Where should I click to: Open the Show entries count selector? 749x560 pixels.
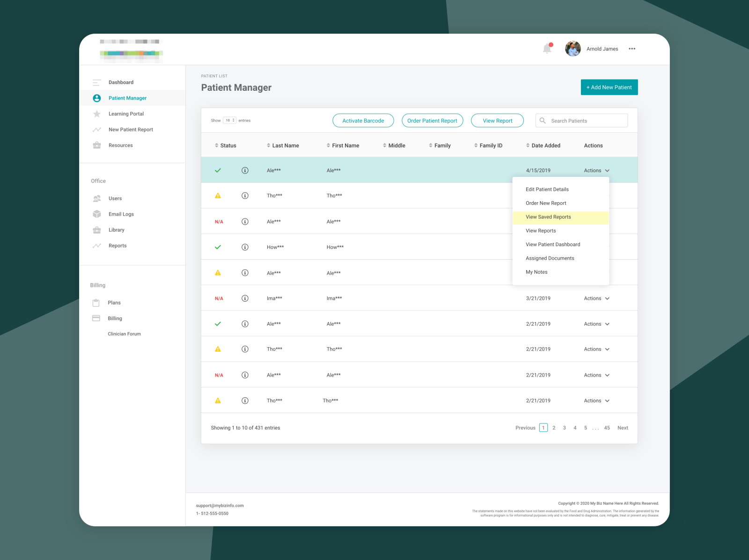(x=228, y=120)
